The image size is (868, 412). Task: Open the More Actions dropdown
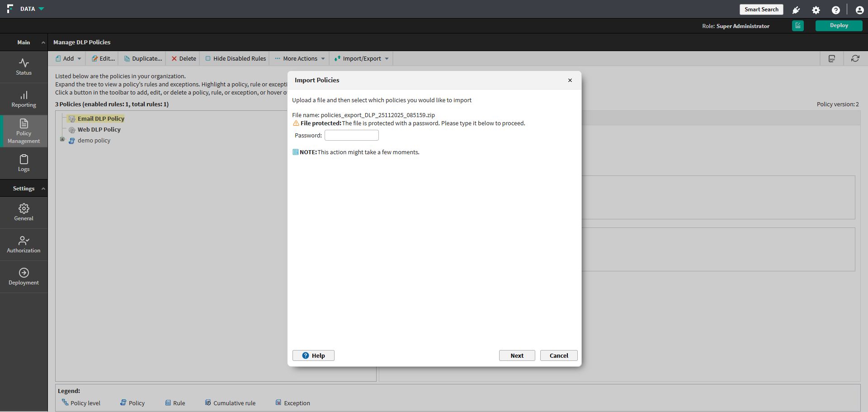click(x=300, y=58)
